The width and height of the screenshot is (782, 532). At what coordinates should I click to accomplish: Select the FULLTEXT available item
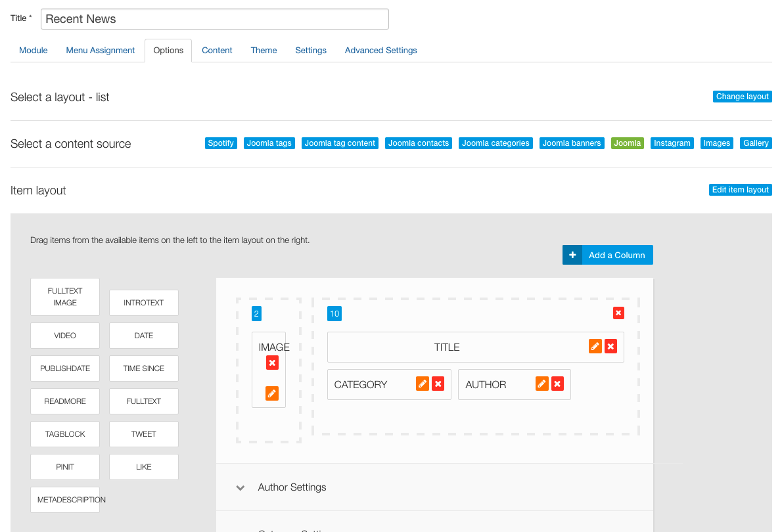click(144, 401)
